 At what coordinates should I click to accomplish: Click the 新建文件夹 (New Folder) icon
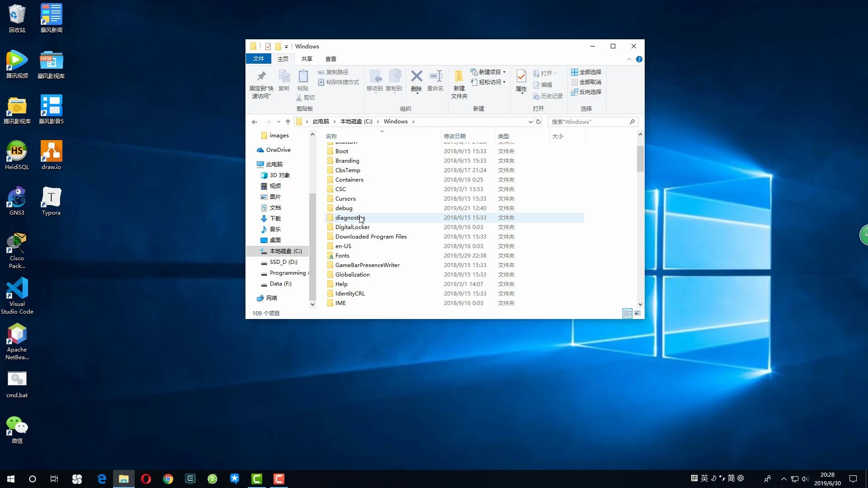459,84
